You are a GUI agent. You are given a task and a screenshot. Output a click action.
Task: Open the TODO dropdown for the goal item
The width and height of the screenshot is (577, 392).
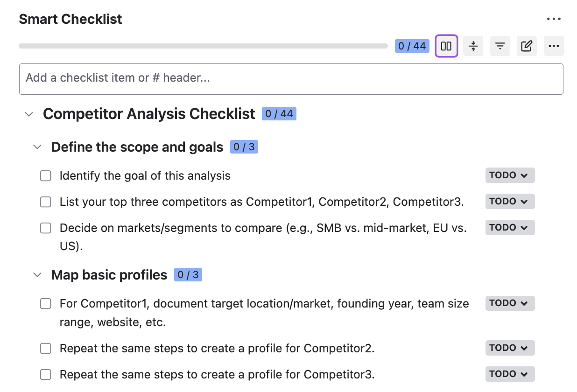coord(510,175)
